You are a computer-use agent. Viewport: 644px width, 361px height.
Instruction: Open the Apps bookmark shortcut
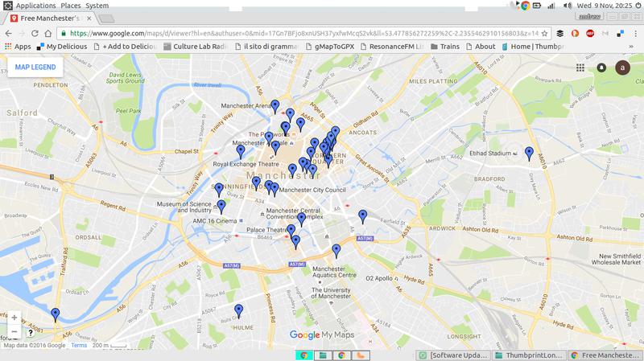[x=18, y=47]
